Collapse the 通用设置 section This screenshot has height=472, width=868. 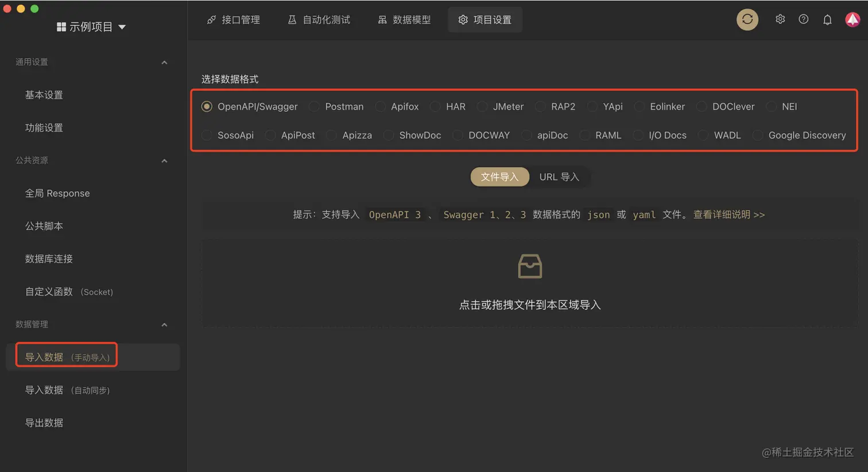tap(164, 63)
